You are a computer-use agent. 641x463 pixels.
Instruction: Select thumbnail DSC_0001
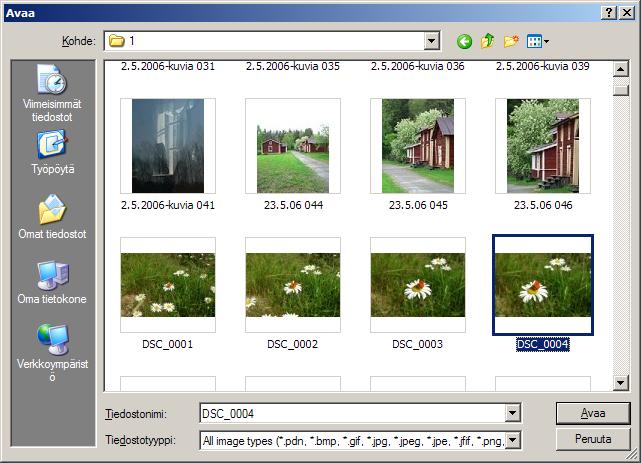coord(168,285)
